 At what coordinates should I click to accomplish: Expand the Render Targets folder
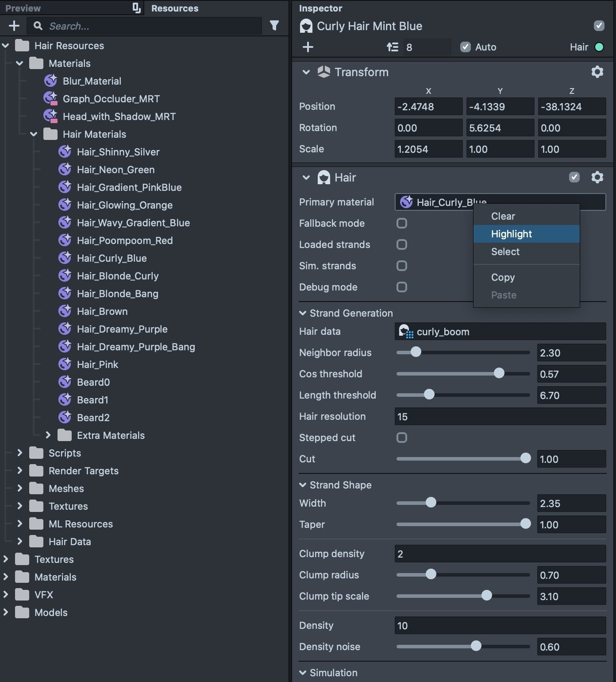pyautogui.click(x=19, y=471)
